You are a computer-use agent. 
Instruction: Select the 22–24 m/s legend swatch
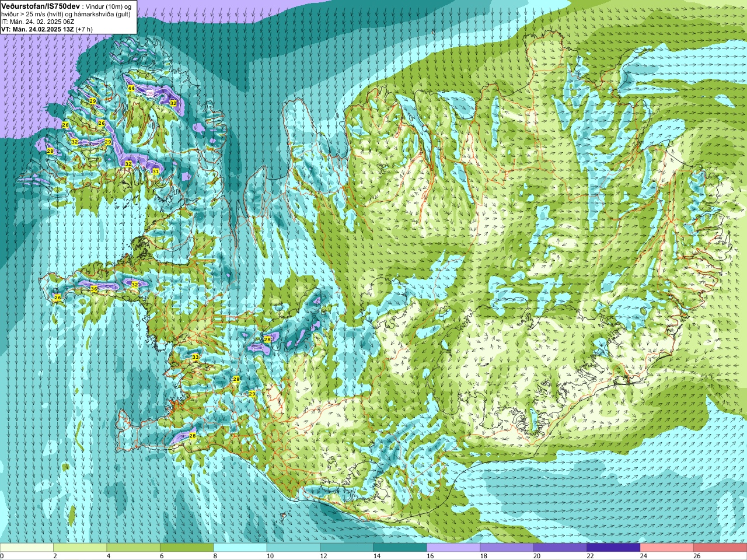[613, 548]
